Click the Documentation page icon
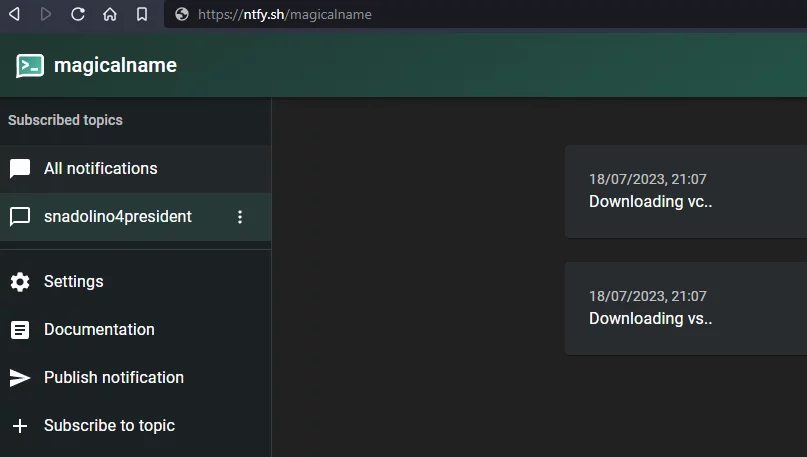The image size is (807, 457). tap(20, 330)
